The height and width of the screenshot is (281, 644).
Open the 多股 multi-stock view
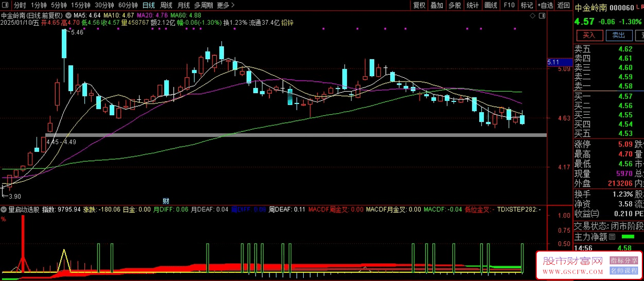coord(455,5)
